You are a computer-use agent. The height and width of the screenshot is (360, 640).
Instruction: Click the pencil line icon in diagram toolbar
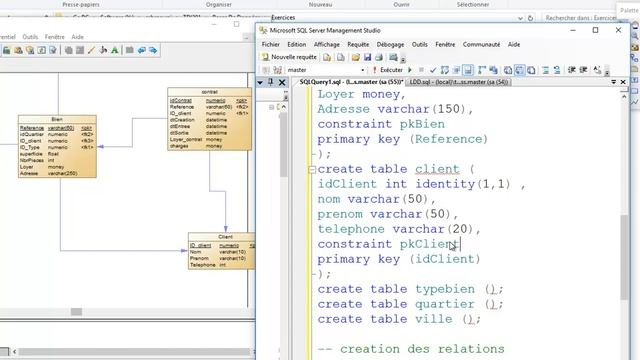91,50
